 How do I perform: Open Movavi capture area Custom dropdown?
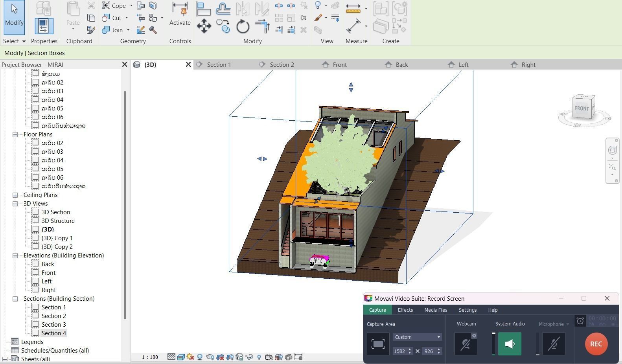[x=417, y=337]
